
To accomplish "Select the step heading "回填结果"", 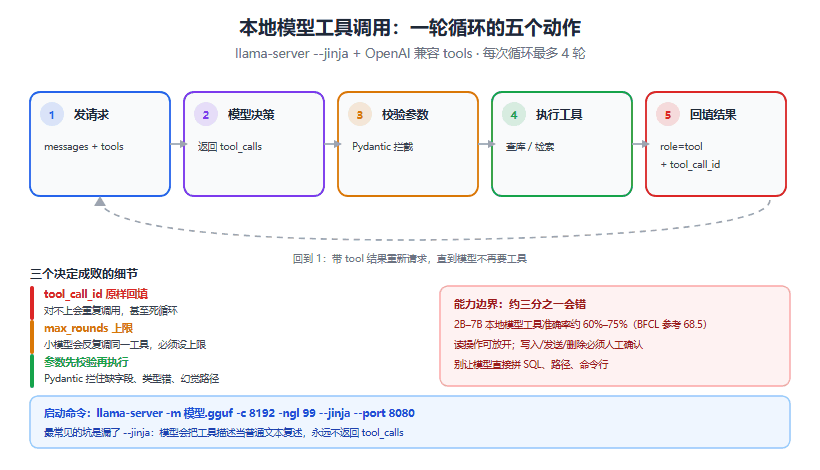I will click(x=713, y=114).
